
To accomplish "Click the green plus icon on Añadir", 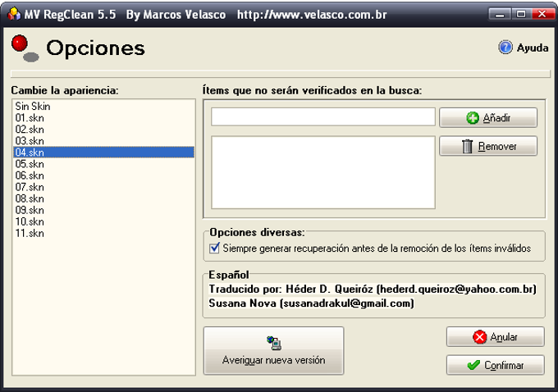I will tap(473, 118).
